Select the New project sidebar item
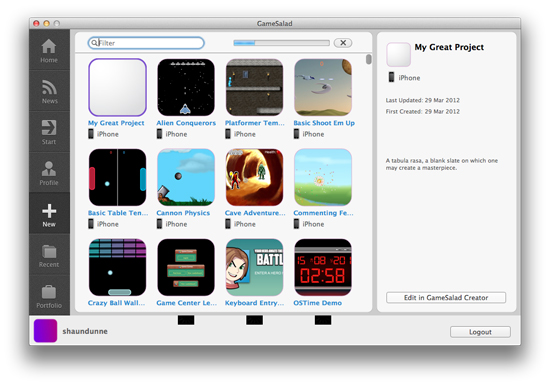This screenshot has height=386, width=550. [x=49, y=213]
